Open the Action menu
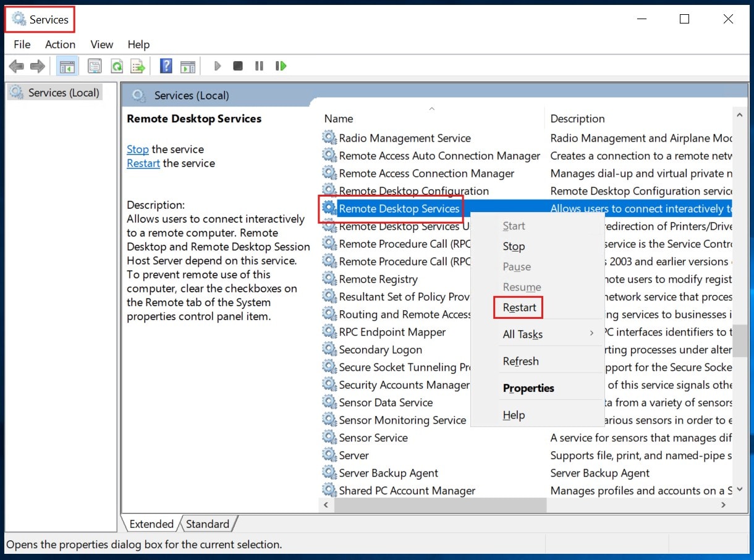Viewport: 754px width, 560px height. click(x=60, y=45)
